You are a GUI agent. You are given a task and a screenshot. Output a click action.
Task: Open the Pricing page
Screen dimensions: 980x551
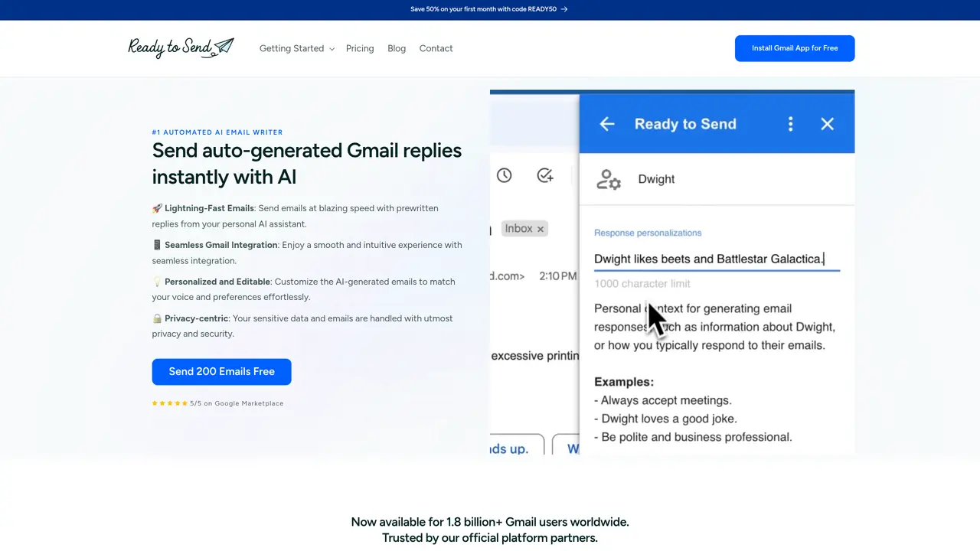tap(360, 48)
